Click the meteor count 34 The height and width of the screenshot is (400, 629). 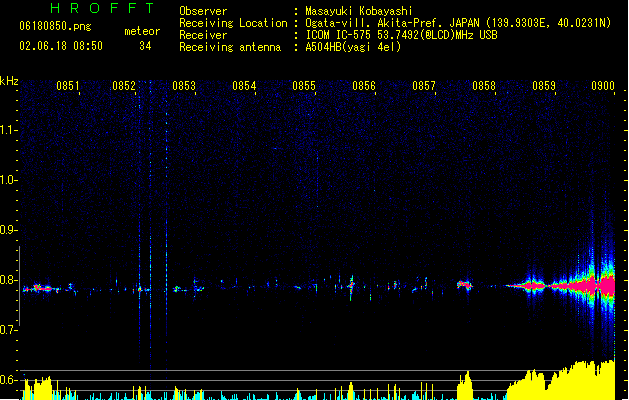[x=145, y=46]
